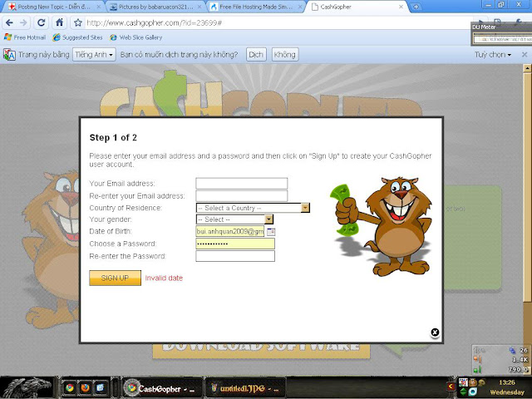Launch the third quick launch icon

coord(100,387)
